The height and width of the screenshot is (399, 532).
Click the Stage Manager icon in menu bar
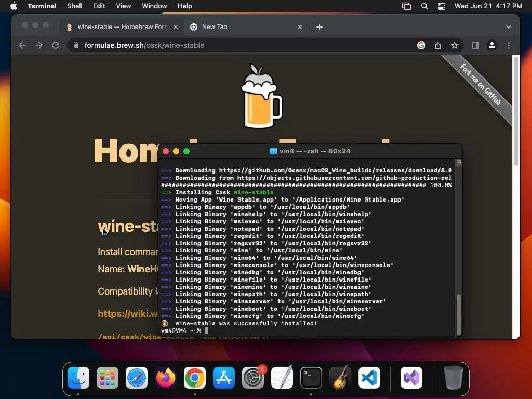coord(406,6)
